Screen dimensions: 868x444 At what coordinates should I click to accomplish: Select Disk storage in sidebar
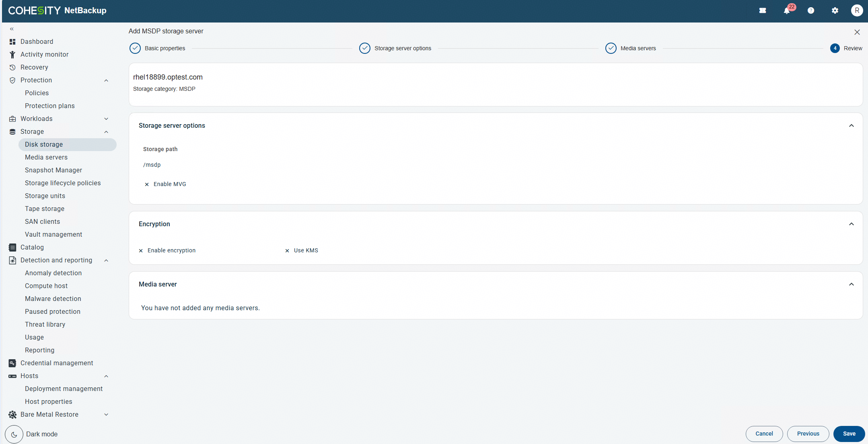point(68,145)
